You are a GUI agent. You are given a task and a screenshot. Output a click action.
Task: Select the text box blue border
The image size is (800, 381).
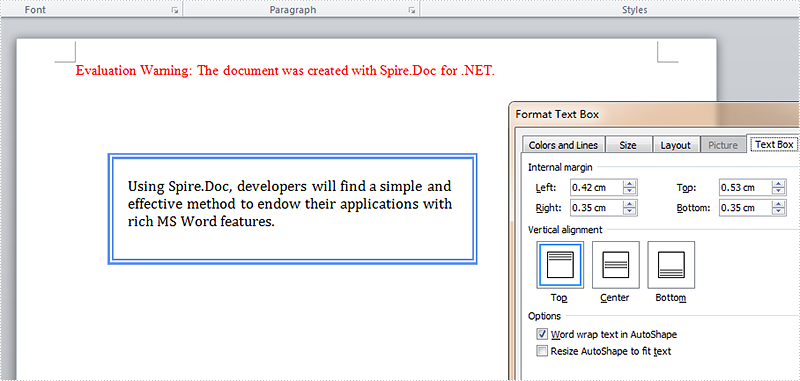tap(292, 155)
